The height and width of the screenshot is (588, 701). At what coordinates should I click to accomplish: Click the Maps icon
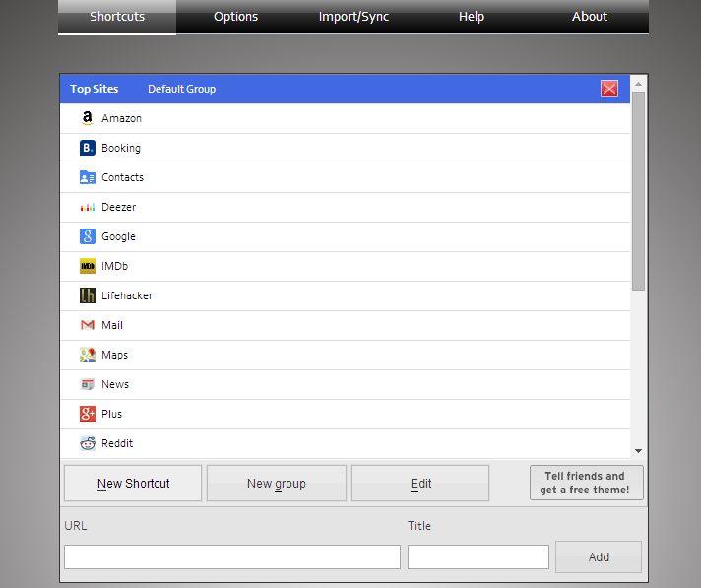click(x=88, y=355)
